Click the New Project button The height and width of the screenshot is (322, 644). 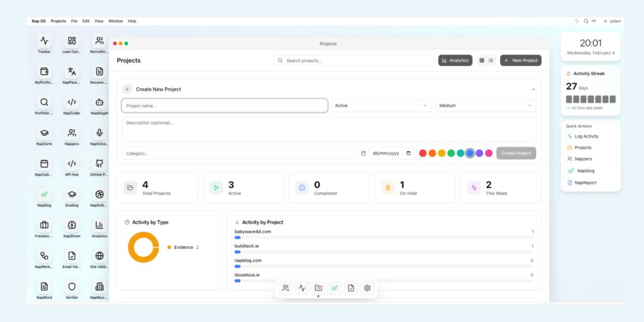coord(521,60)
